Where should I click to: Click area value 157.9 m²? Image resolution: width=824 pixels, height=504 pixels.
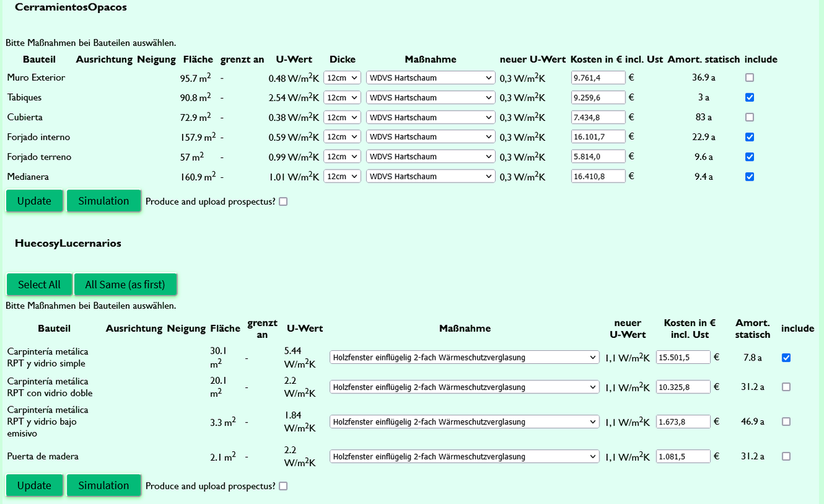point(198,136)
